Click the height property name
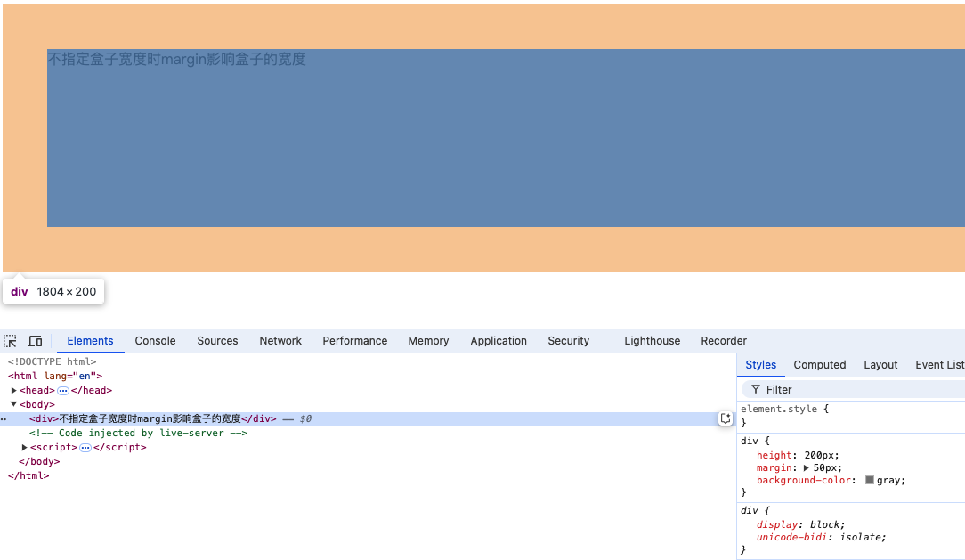This screenshot has width=965, height=560. (x=774, y=455)
